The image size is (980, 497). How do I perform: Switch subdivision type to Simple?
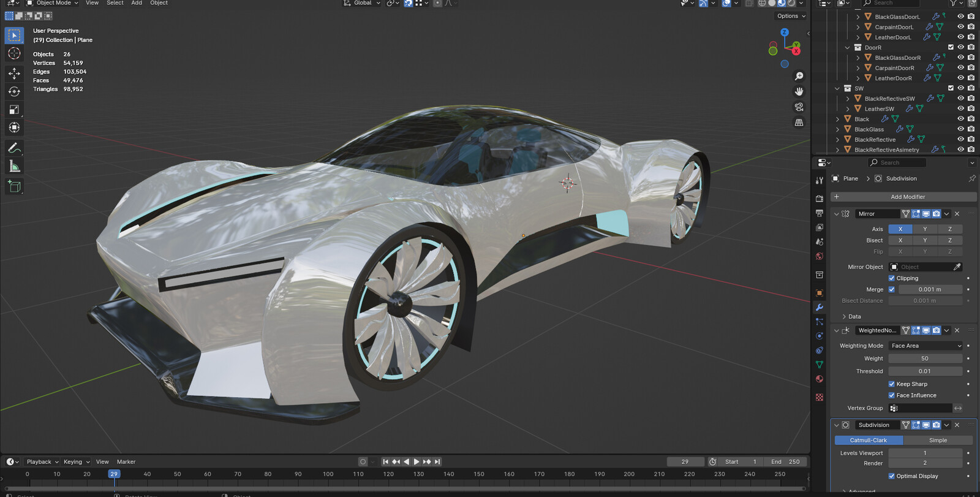938,440
